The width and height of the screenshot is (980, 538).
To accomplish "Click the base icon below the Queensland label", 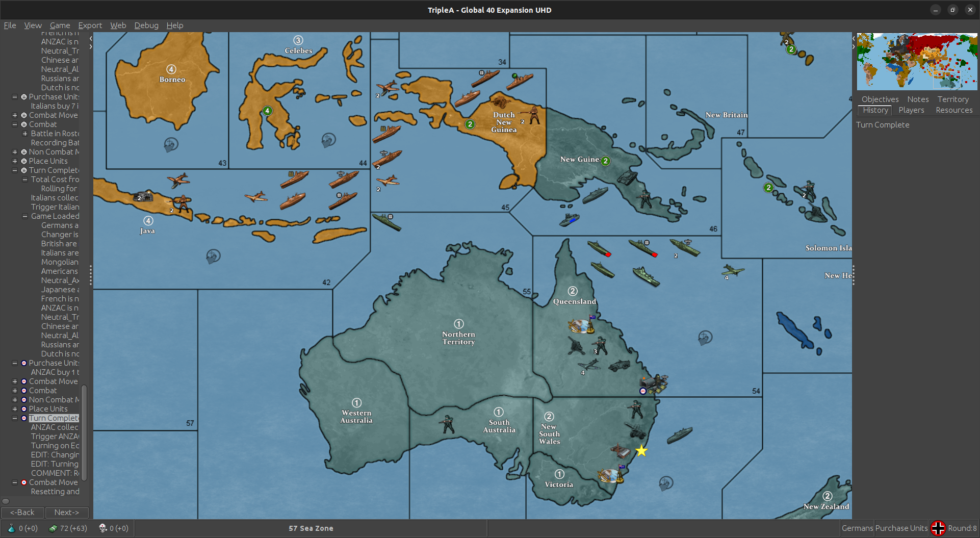I will 582,325.
